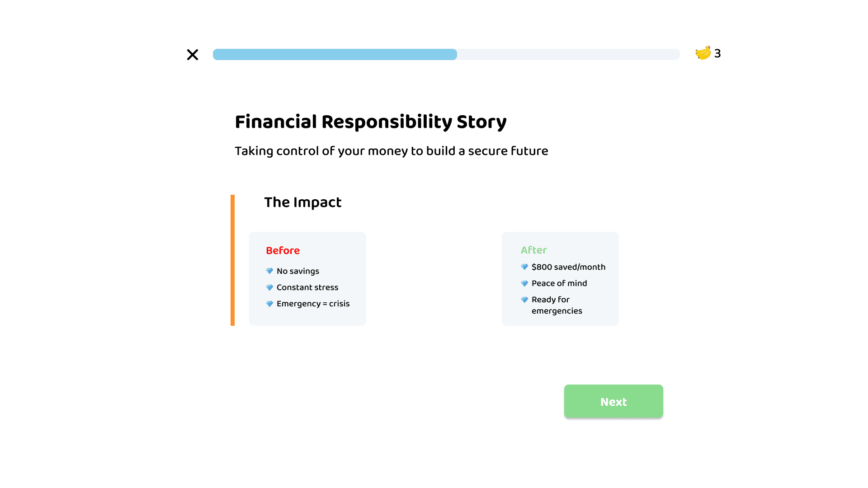The image size is (868, 488).
Task: Click the lesson subtitle about building secure future
Action: tap(391, 151)
